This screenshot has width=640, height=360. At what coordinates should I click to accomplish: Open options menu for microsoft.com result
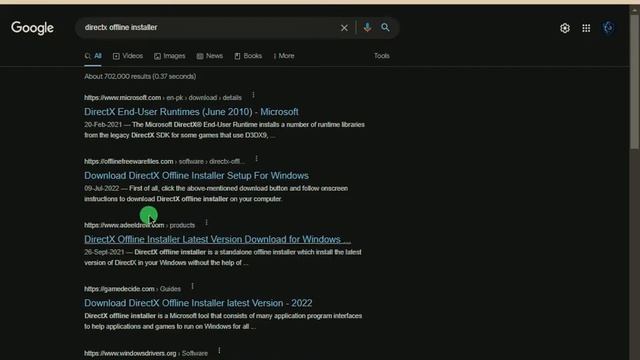coord(253,95)
